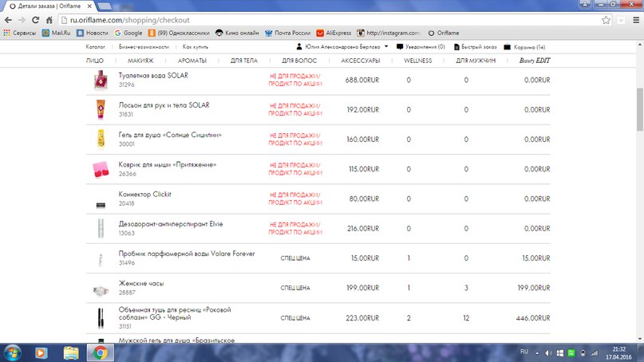
Task: Show hidden system tray icons
Action: click(537, 353)
